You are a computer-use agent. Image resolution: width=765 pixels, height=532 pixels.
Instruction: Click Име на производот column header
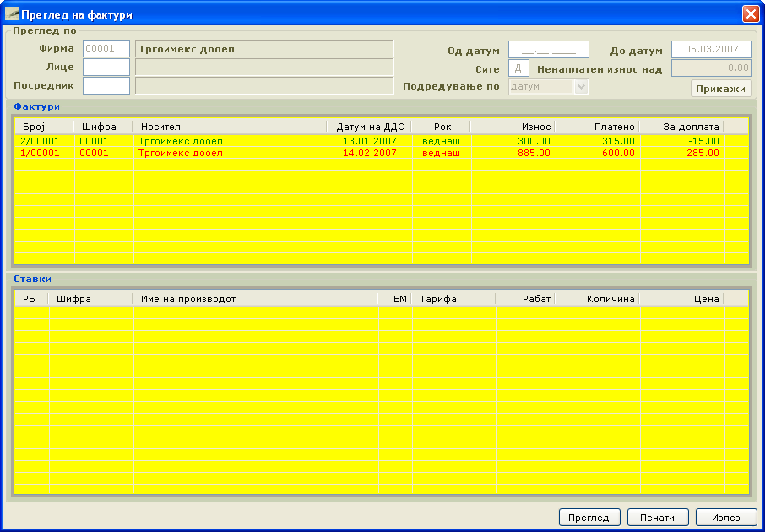click(255, 299)
